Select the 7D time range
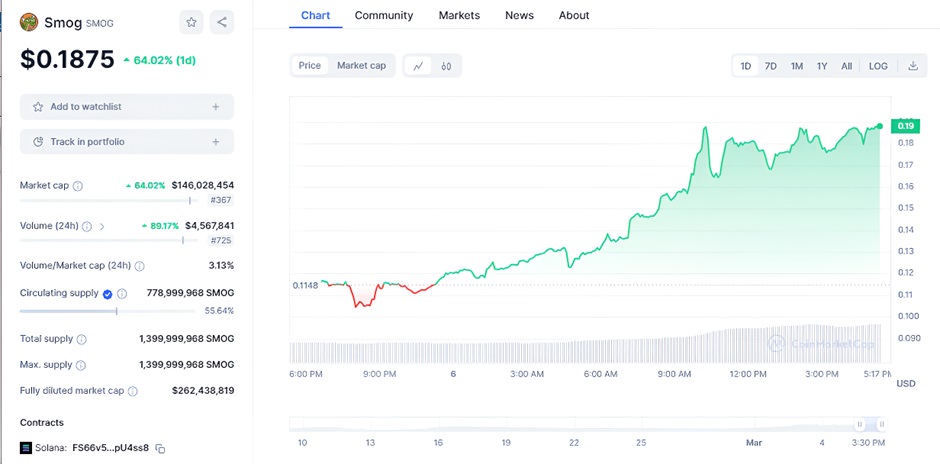The width and height of the screenshot is (940, 464). click(x=770, y=66)
